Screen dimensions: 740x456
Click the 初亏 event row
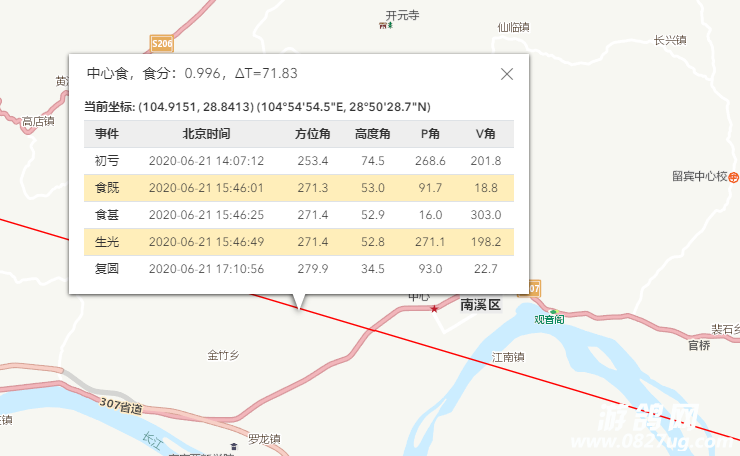click(x=299, y=161)
